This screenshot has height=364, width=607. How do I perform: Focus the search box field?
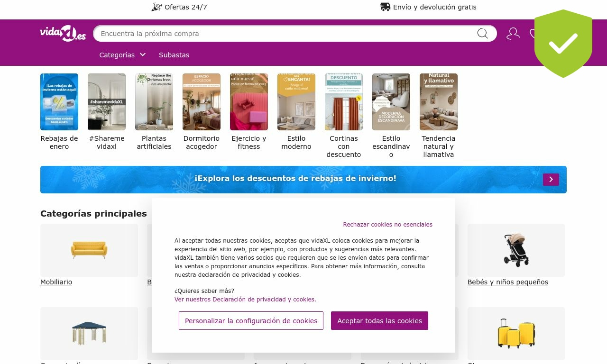285,34
